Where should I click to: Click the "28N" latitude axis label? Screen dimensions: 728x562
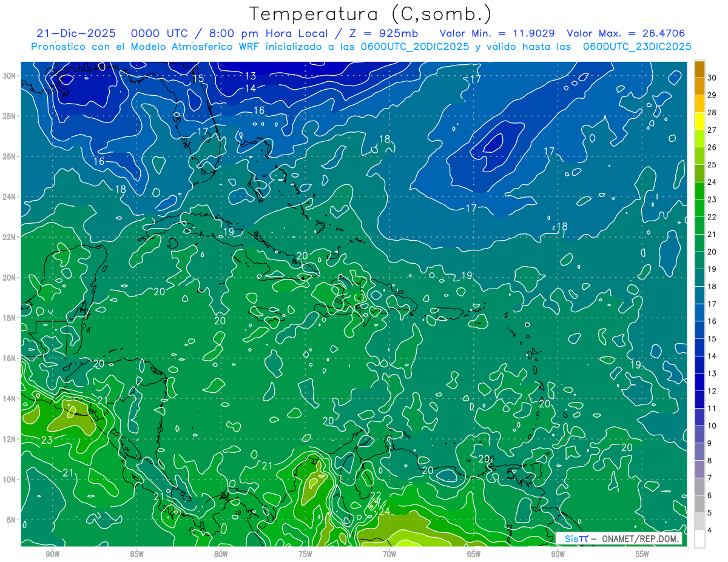click(10, 116)
